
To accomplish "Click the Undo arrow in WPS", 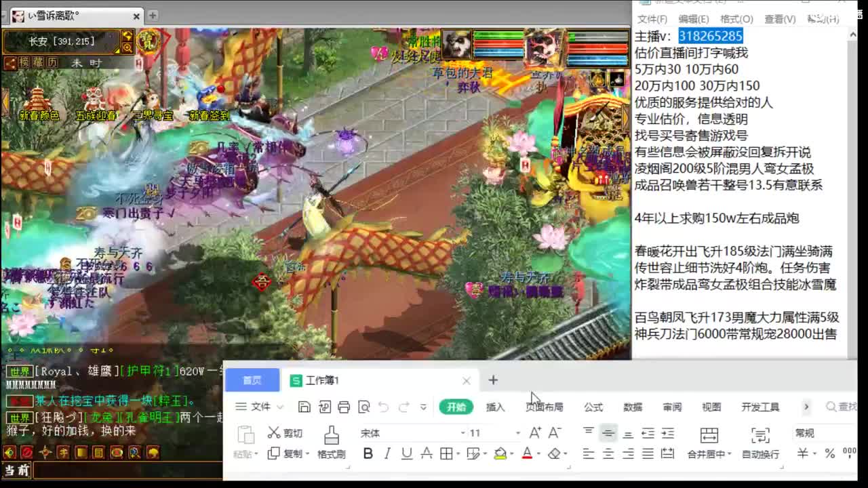I will 384,407.
